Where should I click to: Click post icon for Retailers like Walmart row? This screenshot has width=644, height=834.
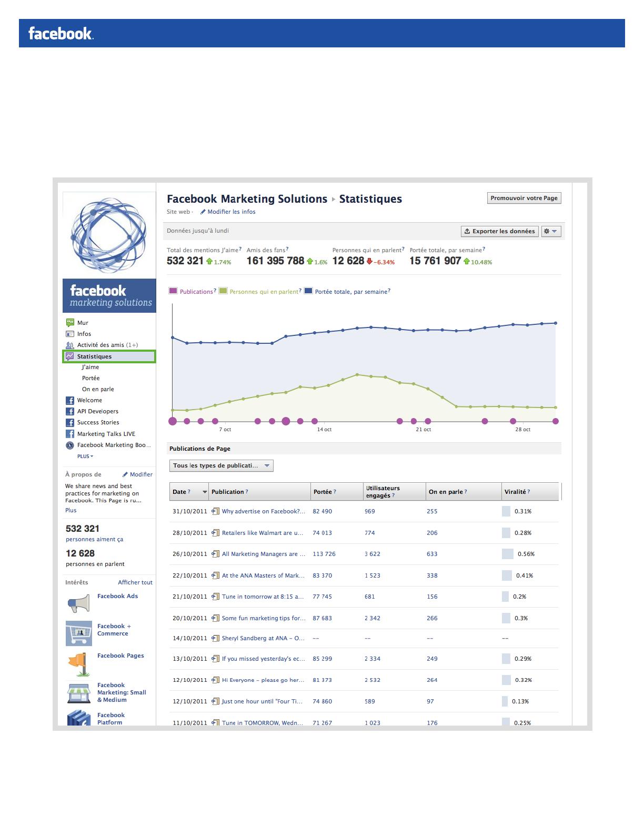215,533
